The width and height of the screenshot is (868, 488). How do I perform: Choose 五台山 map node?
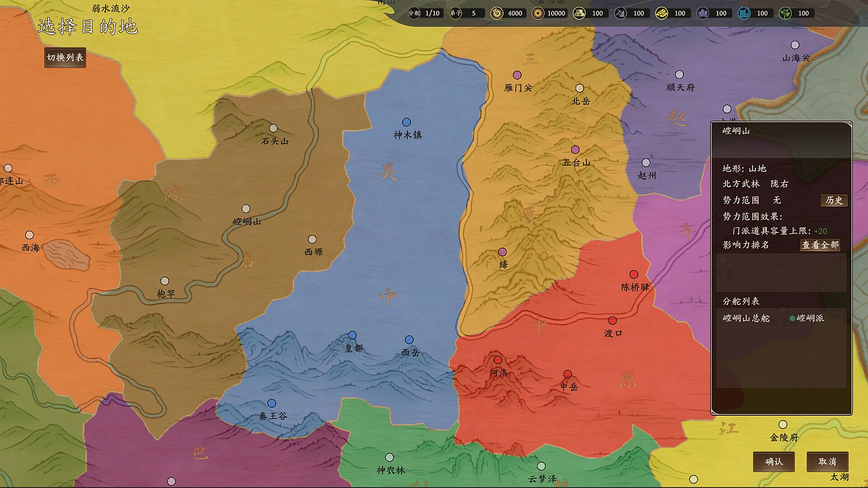(575, 150)
